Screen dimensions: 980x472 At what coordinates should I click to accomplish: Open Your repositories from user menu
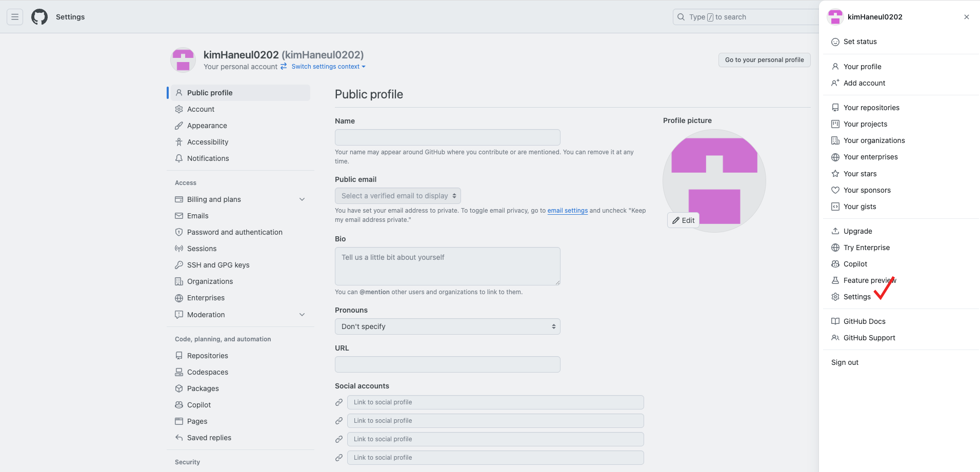[901, 108]
